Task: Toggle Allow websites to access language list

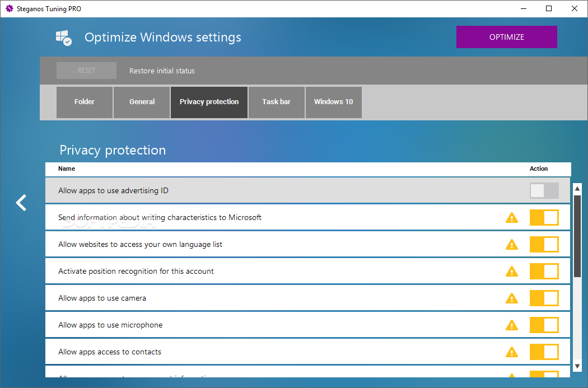Action: click(x=544, y=245)
